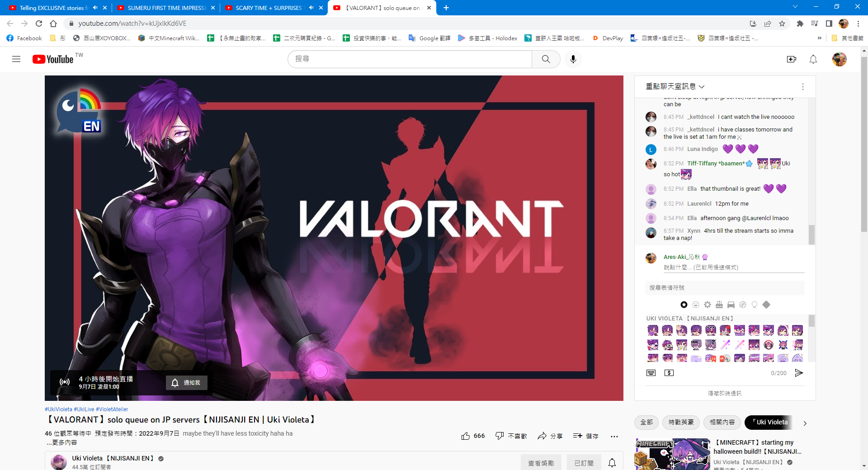Select the food cake emoji category
This screenshot has height=470, width=868.
(719, 305)
